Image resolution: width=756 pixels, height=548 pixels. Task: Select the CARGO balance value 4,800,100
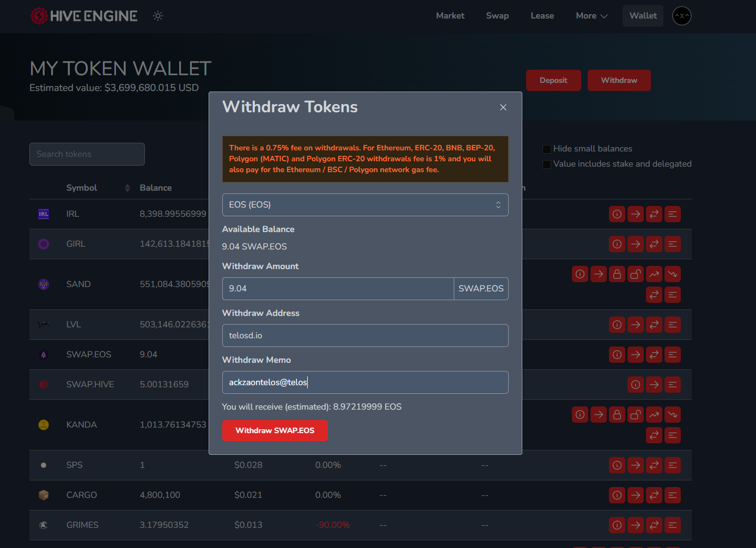[x=160, y=495]
